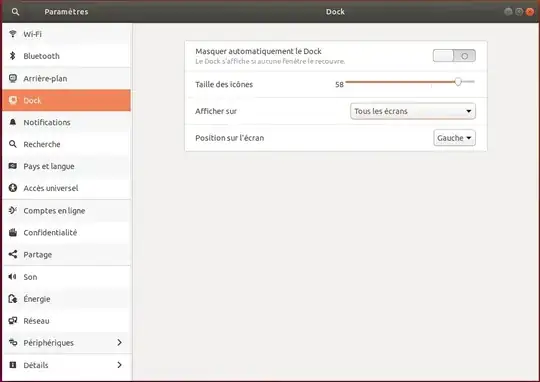Click the icon size value 58

tap(339, 84)
